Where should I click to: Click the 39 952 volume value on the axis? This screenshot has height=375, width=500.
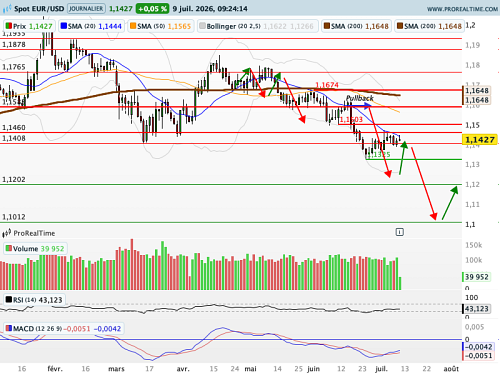[x=477, y=277]
